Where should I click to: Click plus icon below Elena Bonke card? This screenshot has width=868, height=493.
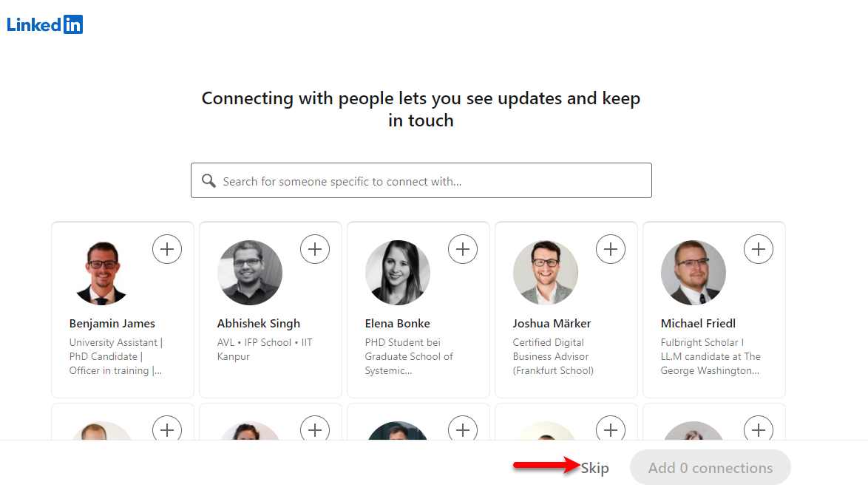(x=463, y=429)
